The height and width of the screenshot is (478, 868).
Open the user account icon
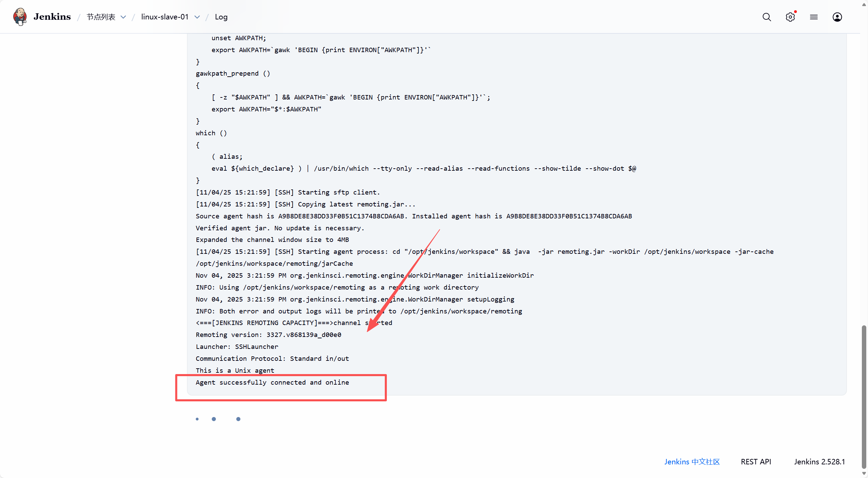tap(837, 17)
